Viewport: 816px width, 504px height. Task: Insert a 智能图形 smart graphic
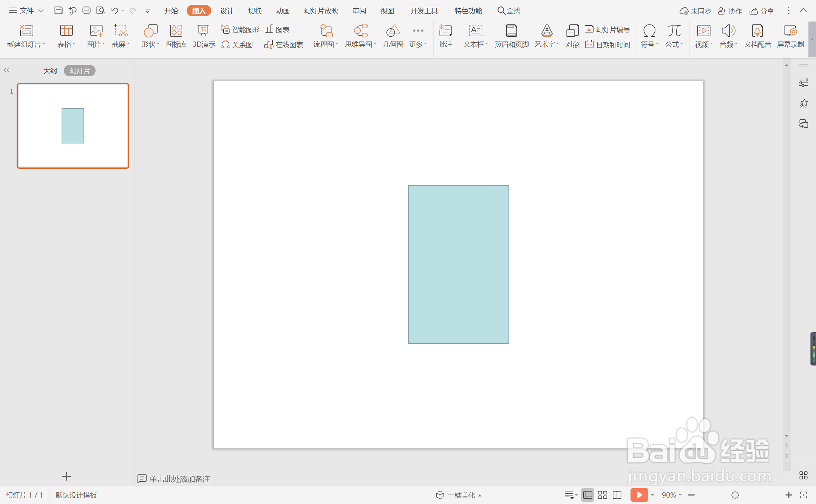click(x=241, y=29)
